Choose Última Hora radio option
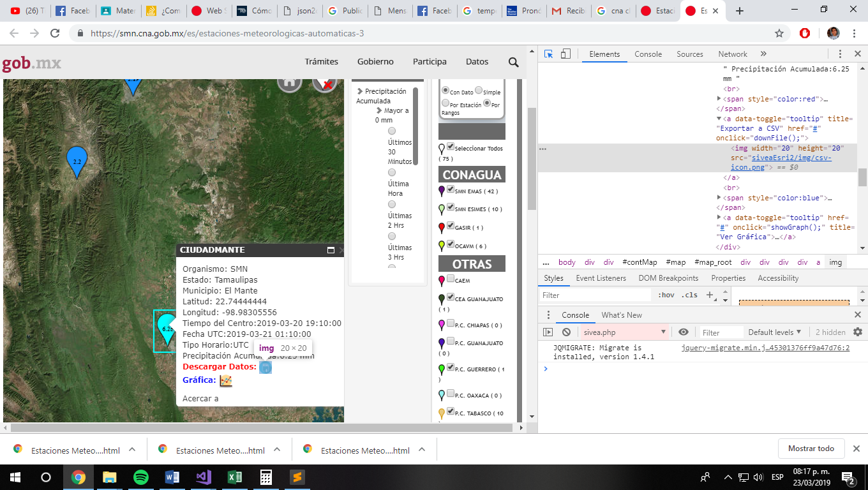 [392, 173]
